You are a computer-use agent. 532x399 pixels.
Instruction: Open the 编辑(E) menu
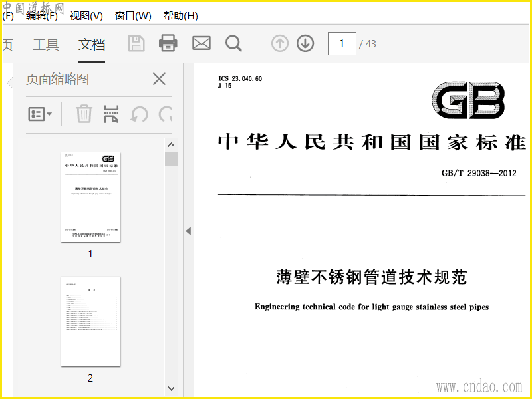[42, 15]
